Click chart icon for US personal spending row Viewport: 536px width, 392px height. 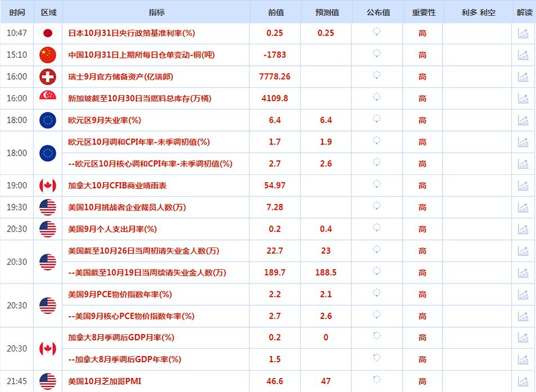pos(523,229)
